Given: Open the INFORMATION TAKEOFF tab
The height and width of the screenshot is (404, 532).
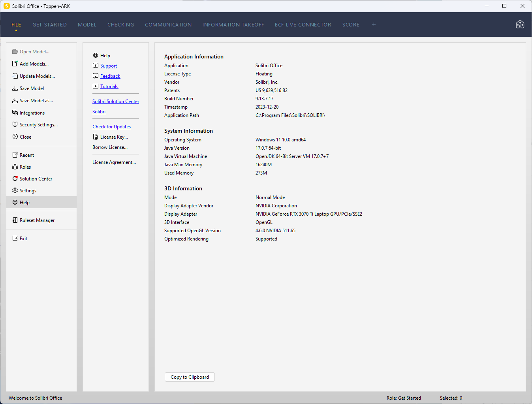Looking at the screenshot, I should [233, 24].
